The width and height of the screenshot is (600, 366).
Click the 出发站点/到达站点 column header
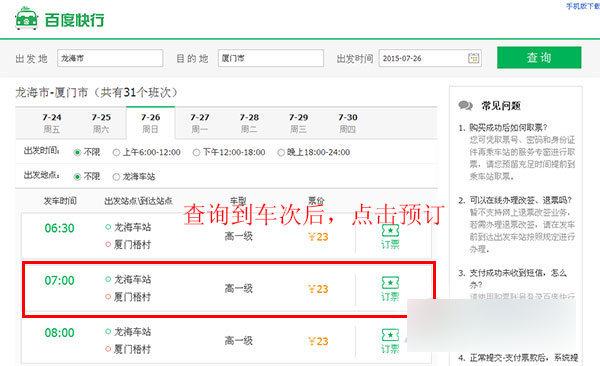[139, 201]
